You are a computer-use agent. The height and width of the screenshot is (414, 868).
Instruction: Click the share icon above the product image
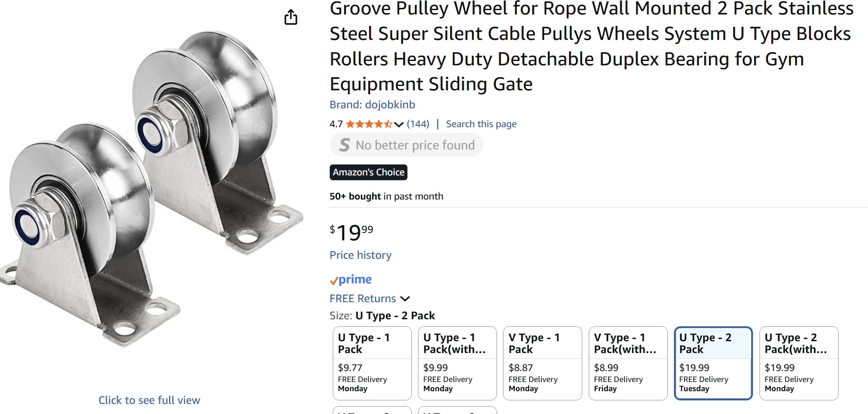click(291, 18)
